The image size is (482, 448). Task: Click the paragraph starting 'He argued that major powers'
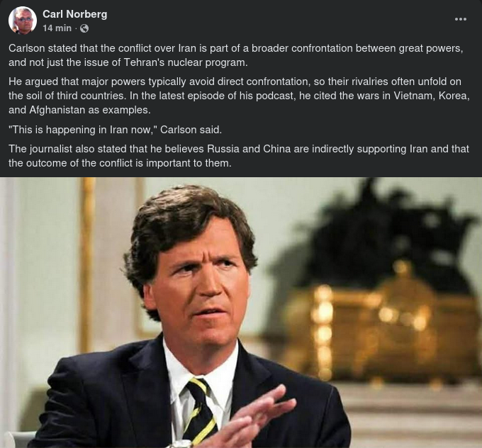239,96
